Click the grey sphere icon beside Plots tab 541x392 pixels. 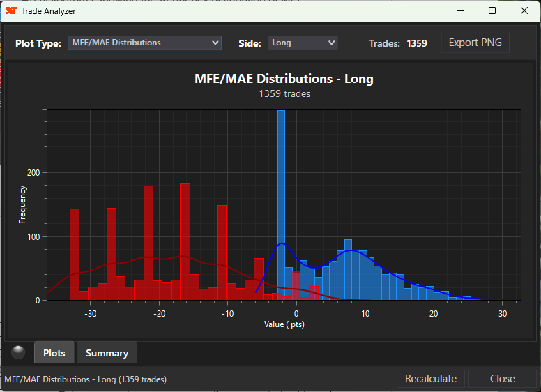tap(19, 352)
